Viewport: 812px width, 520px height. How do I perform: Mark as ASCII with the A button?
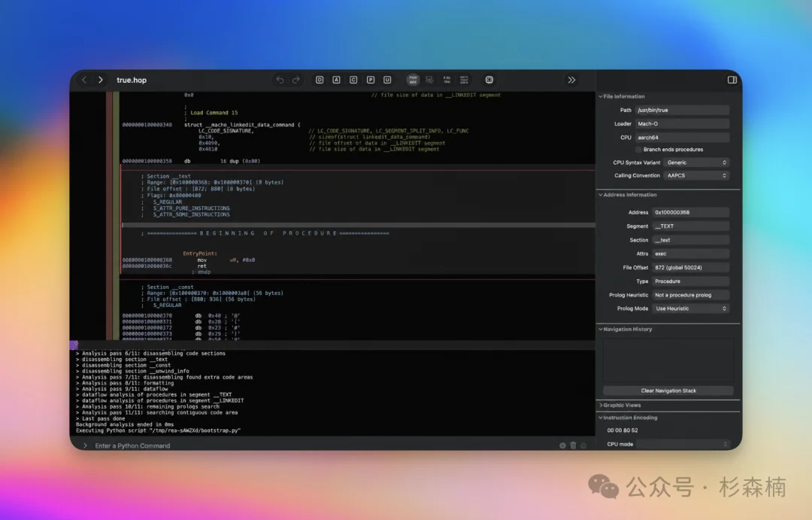click(337, 80)
